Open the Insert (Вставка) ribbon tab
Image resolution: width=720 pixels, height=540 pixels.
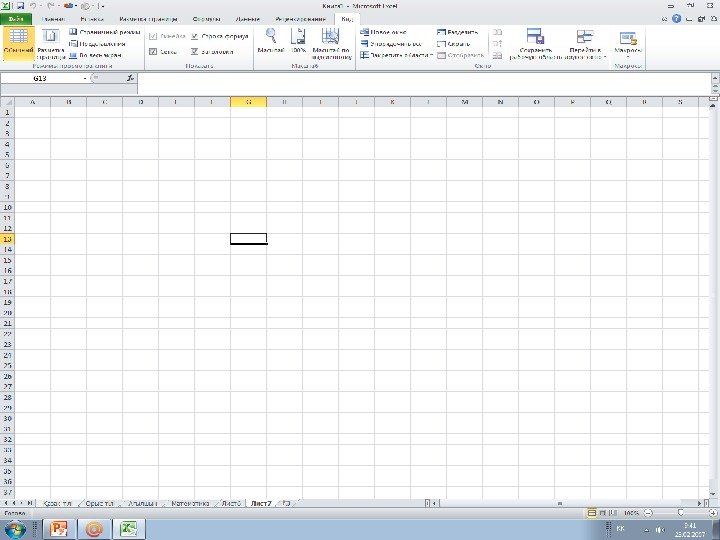pyautogui.click(x=92, y=19)
